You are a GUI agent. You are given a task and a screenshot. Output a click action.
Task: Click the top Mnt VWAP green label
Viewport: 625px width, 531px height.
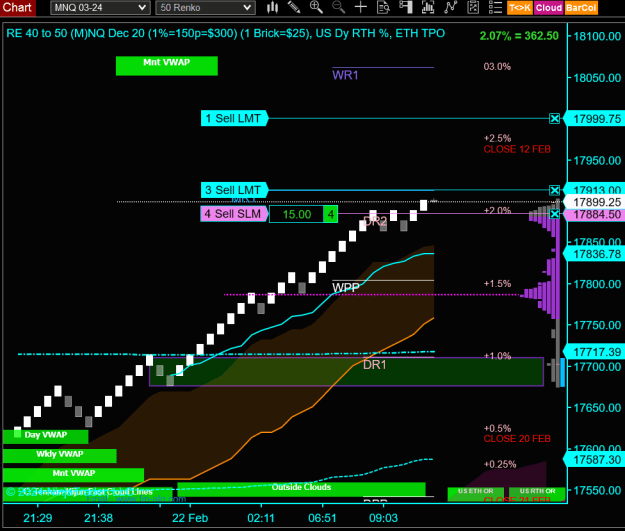pyautogui.click(x=167, y=66)
